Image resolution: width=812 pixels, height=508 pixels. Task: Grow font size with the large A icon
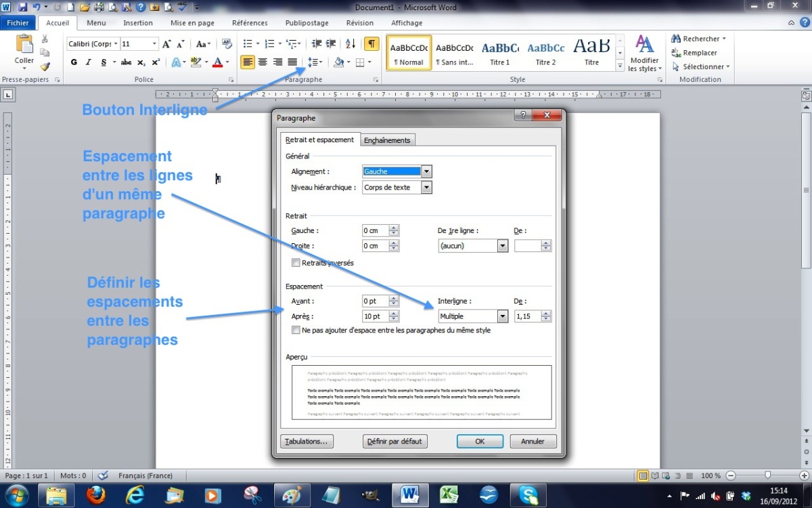point(166,44)
